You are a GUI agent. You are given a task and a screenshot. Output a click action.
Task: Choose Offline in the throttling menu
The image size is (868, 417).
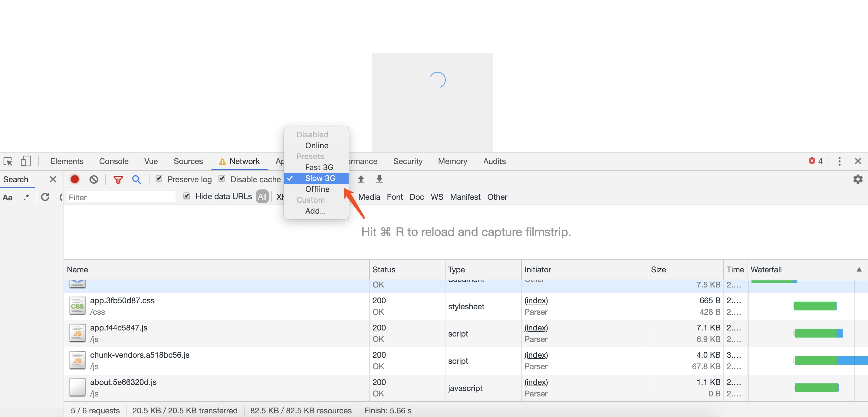pos(317,189)
